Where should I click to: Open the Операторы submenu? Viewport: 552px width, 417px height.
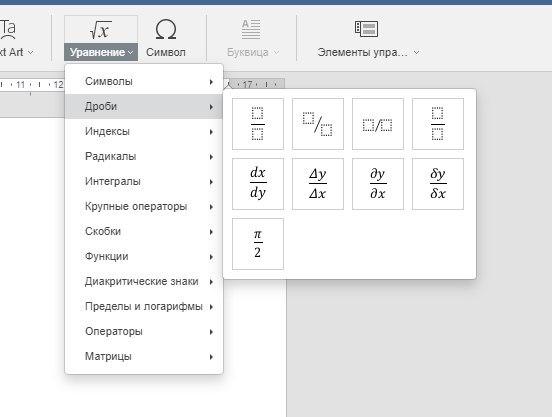144,331
